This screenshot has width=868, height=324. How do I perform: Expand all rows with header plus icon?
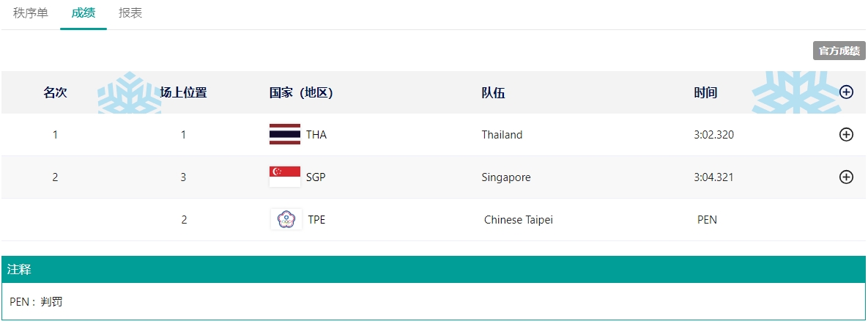point(846,92)
